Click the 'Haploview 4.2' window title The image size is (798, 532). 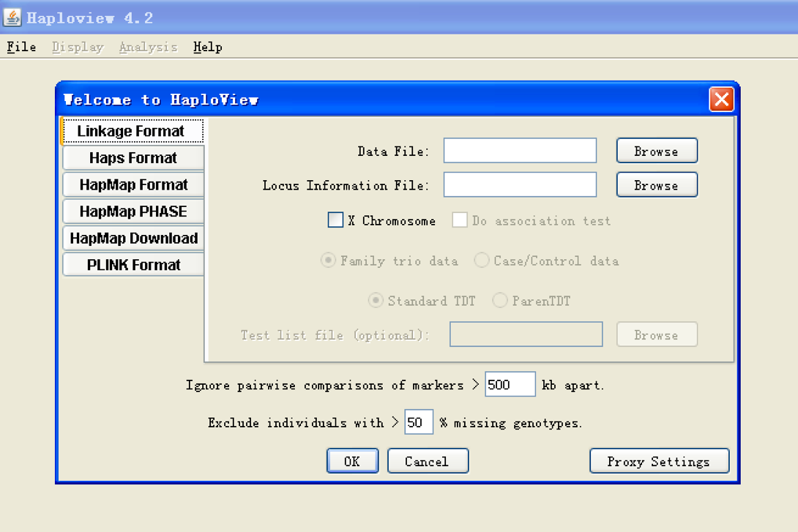click(89, 18)
